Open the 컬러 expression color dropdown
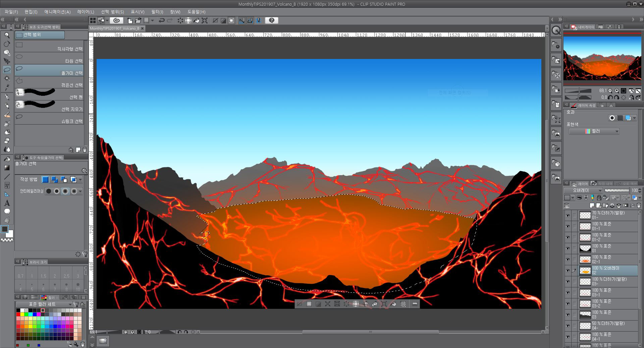 (594, 131)
